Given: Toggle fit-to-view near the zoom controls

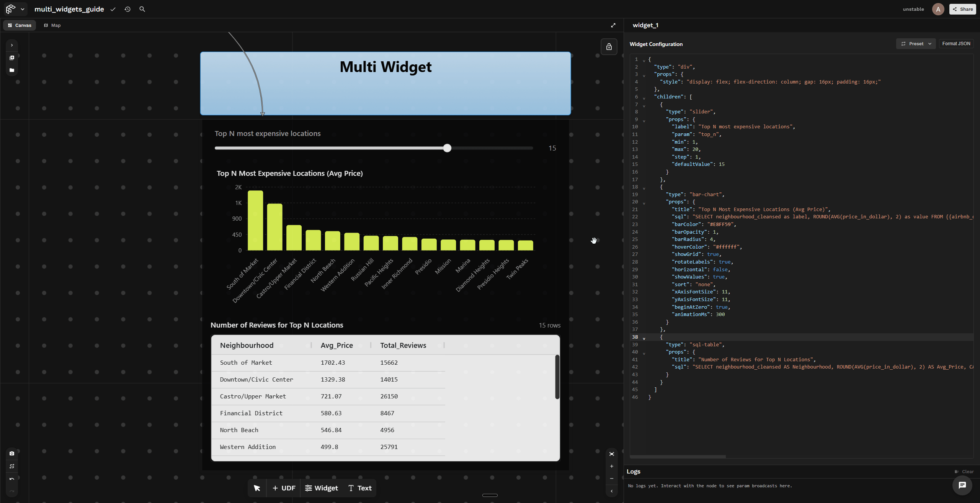Looking at the screenshot, I should [x=611, y=454].
